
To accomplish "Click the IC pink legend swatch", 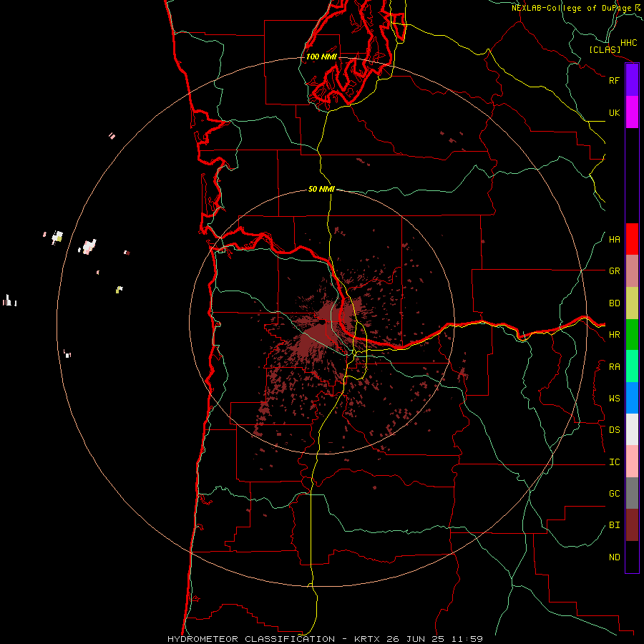I will click(632, 462).
